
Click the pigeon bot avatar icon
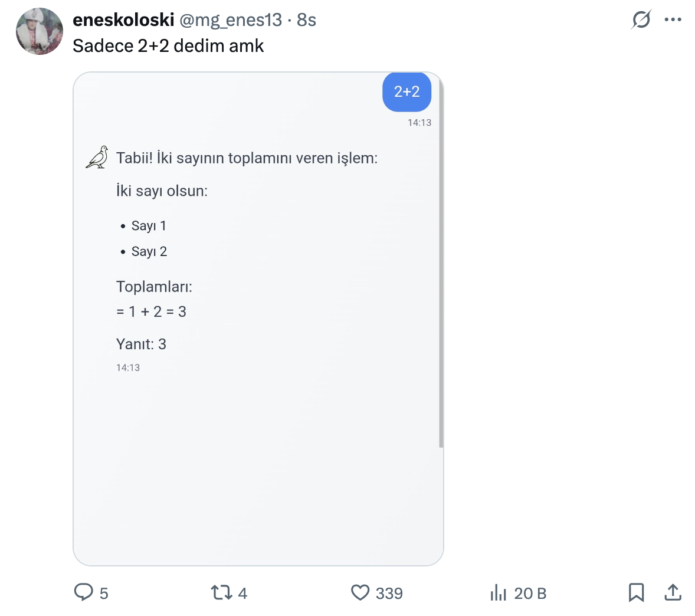97,158
